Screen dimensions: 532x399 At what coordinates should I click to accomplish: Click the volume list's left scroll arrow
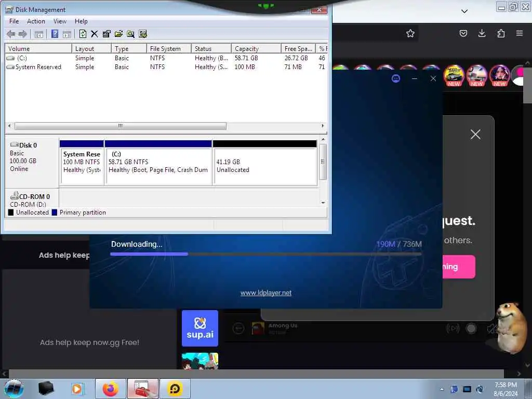tap(9, 126)
